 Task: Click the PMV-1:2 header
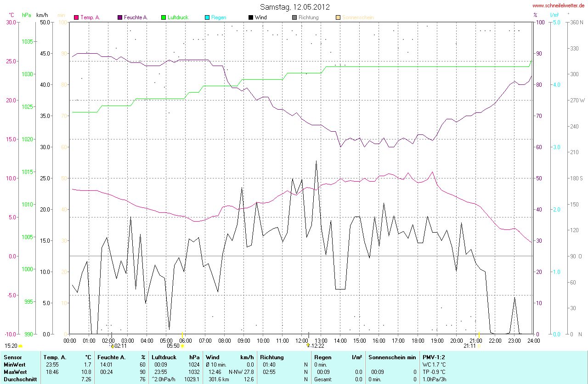[433, 357]
